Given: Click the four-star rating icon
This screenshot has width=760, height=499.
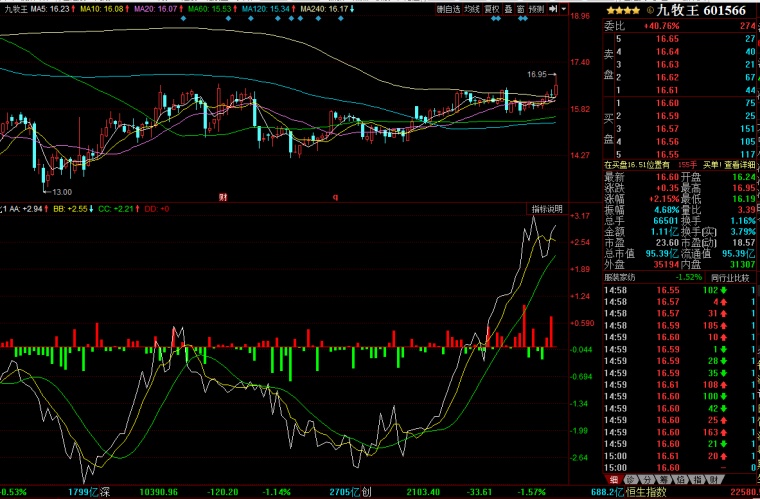Looking at the screenshot, I should (x=623, y=11).
